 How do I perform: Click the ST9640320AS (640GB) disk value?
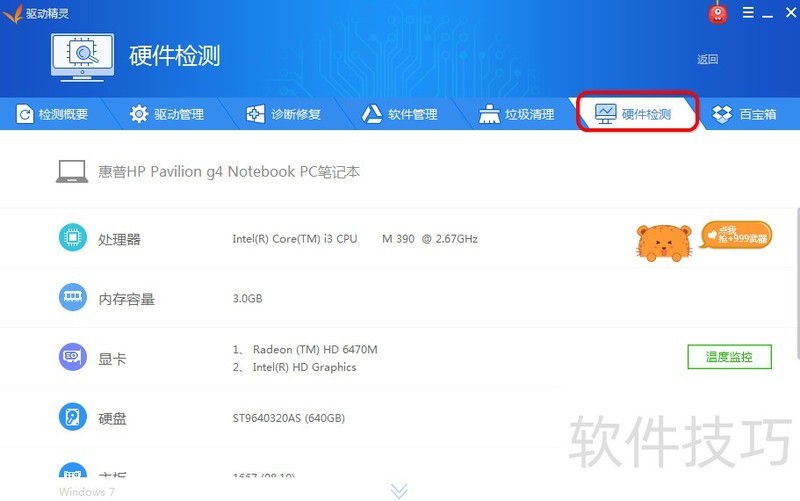click(x=289, y=418)
